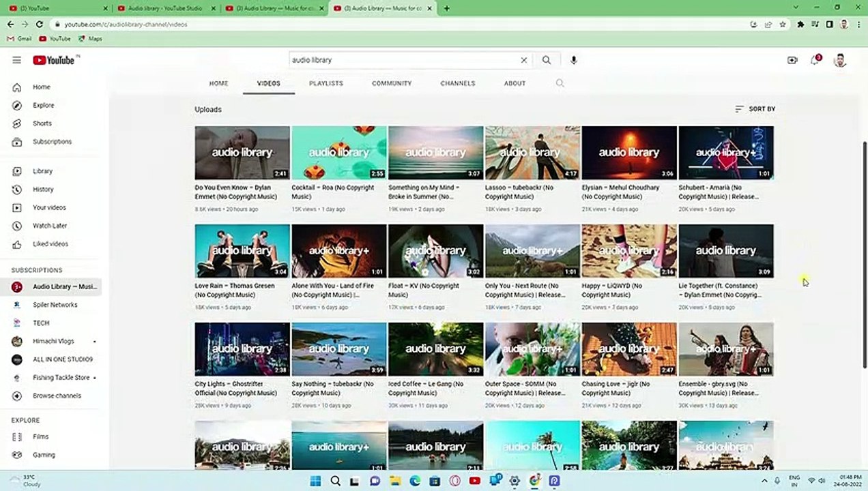Open the hamburger guide menu
This screenshot has width=868, height=491.
coord(16,60)
